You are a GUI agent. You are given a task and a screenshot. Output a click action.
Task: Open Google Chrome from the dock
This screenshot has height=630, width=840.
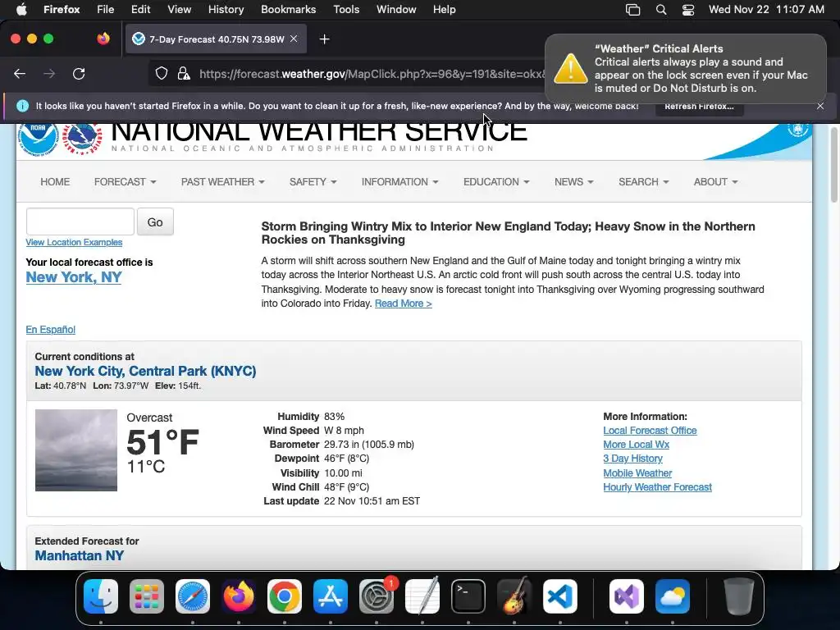(285, 596)
